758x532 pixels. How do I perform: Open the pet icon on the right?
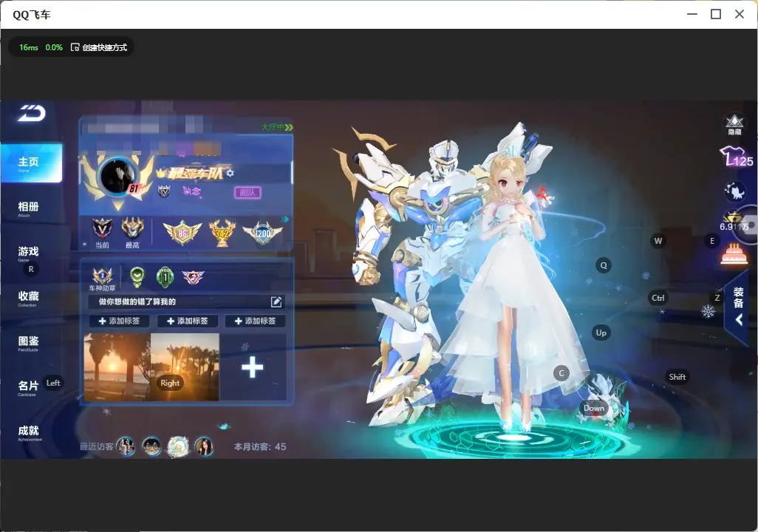tap(735, 191)
